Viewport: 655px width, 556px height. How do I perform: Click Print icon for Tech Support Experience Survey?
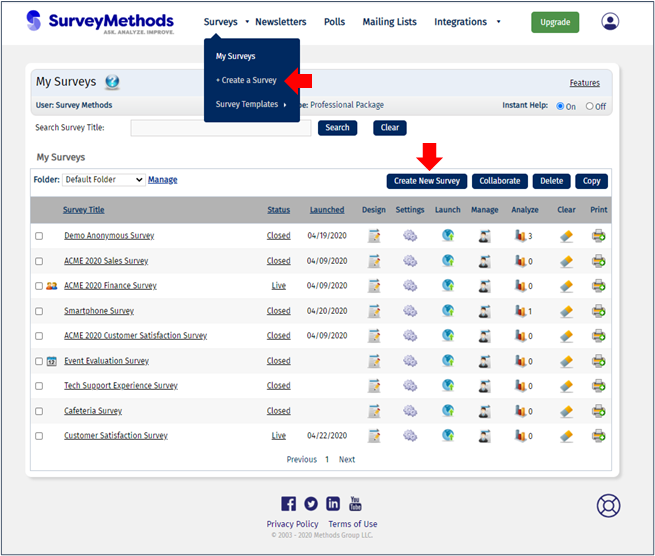(599, 386)
